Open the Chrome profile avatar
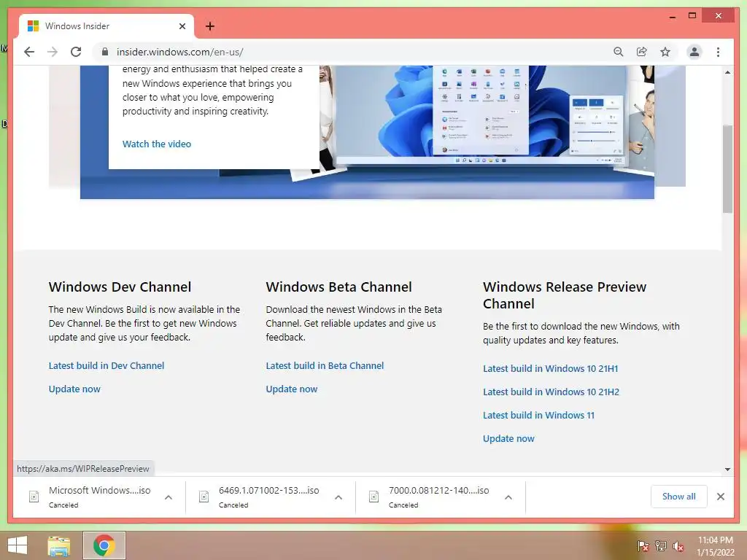This screenshot has height=560, width=747. (694, 52)
